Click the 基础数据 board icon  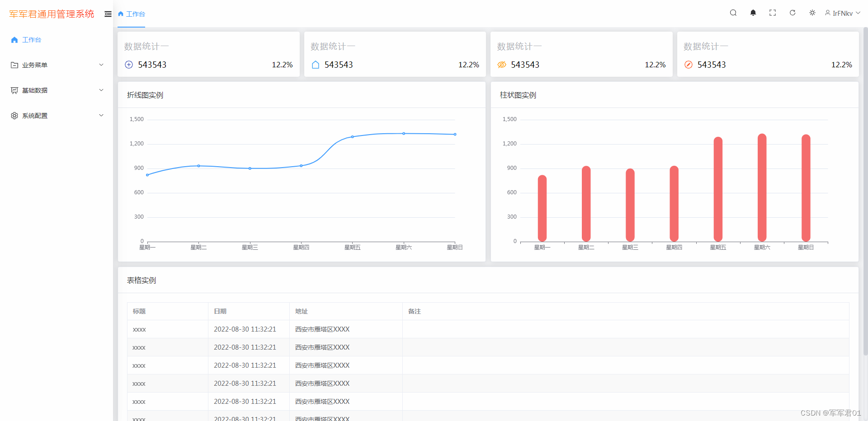[x=14, y=90]
